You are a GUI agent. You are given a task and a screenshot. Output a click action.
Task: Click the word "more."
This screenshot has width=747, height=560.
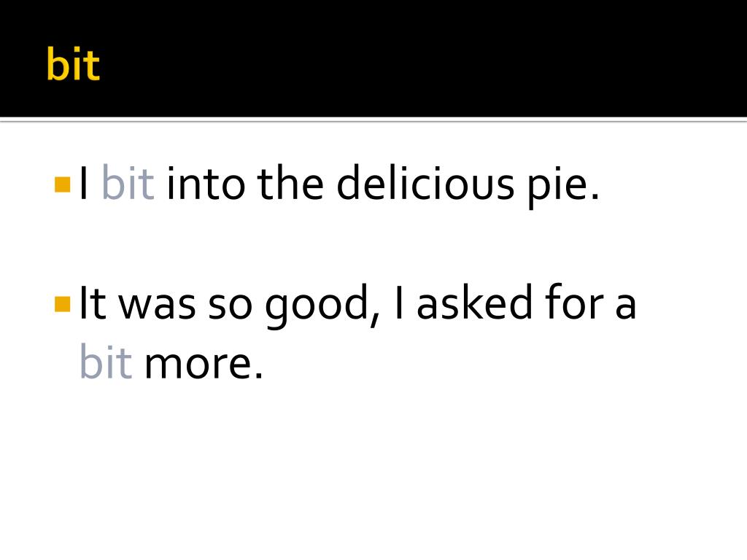pos(204,365)
